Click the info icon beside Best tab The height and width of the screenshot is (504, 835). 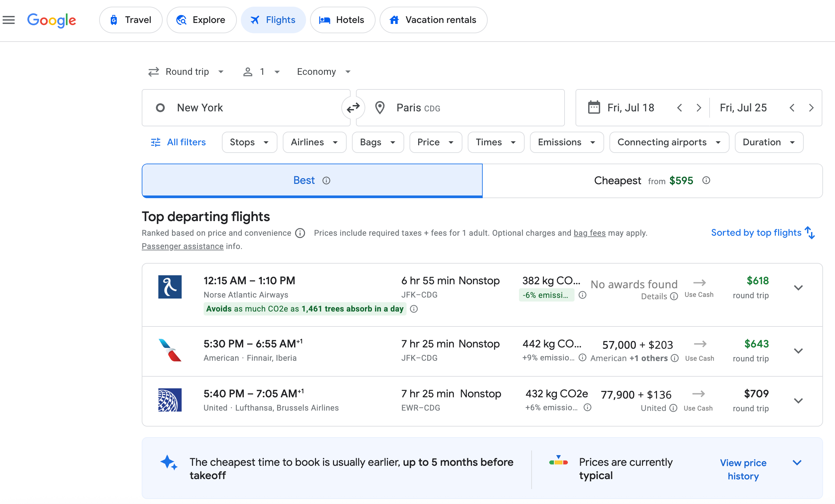(326, 181)
